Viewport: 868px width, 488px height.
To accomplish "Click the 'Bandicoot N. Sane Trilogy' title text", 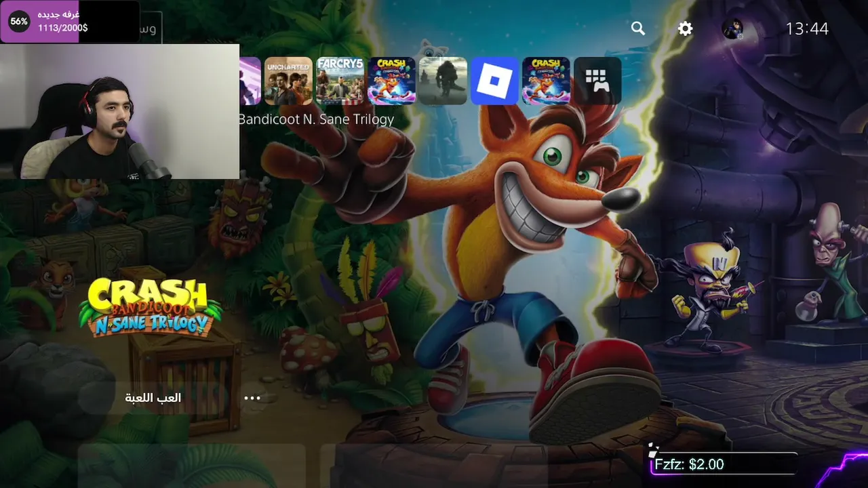I will [316, 119].
